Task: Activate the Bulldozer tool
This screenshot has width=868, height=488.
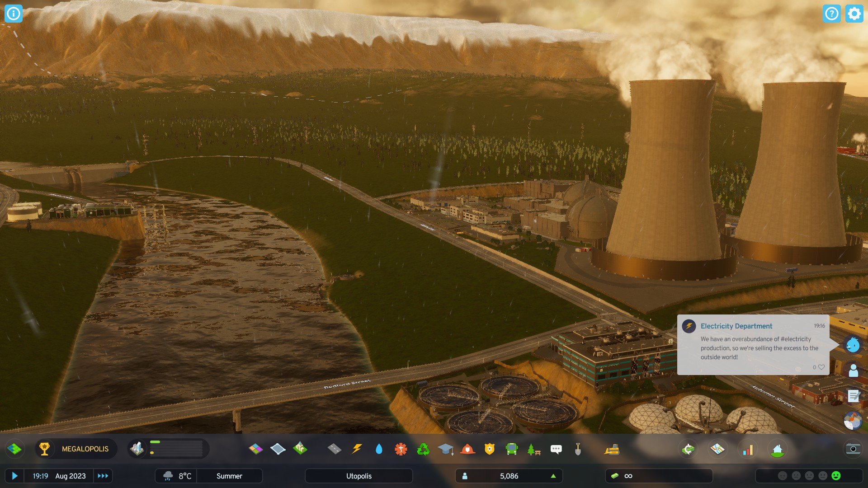Action: pyautogui.click(x=612, y=449)
